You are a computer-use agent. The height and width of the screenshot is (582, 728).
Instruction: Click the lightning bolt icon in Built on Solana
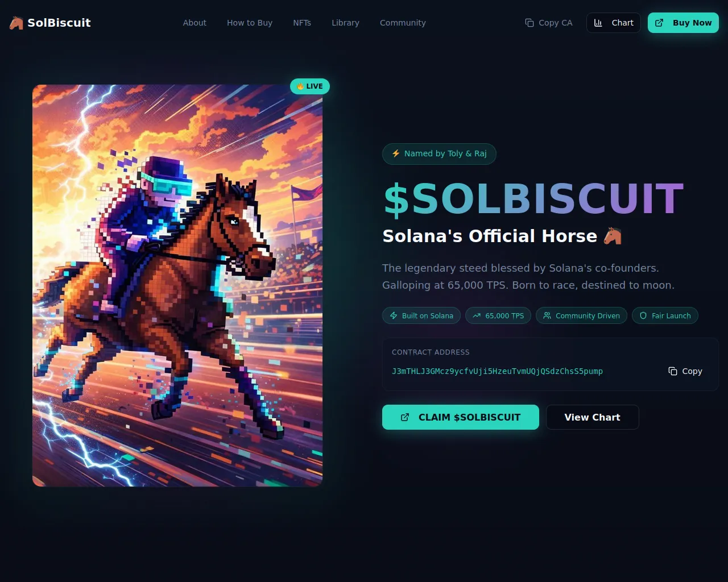pyautogui.click(x=394, y=315)
